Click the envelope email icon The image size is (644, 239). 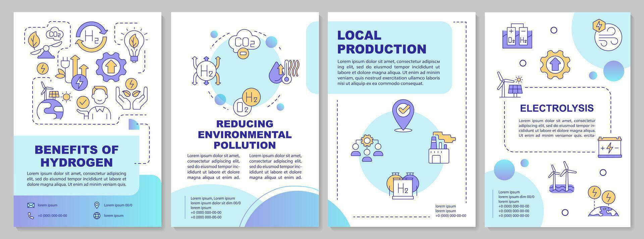[x=31, y=205]
